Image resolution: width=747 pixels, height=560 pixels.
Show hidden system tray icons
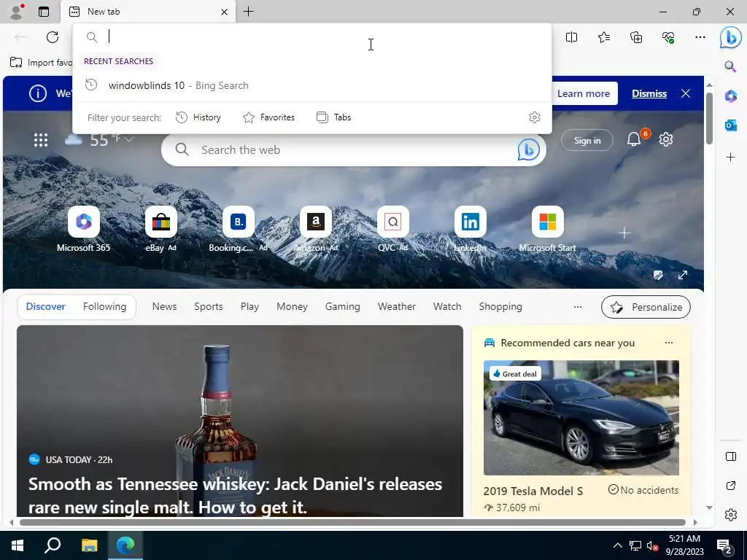coord(617,545)
